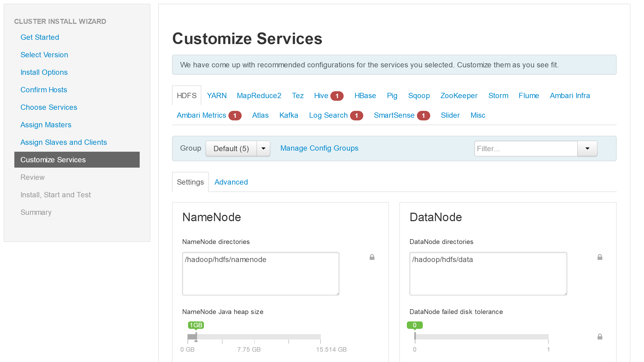Go to the Choose Services step
Image resolution: width=644 pixels, height=362 pixels.
point(49,107)
